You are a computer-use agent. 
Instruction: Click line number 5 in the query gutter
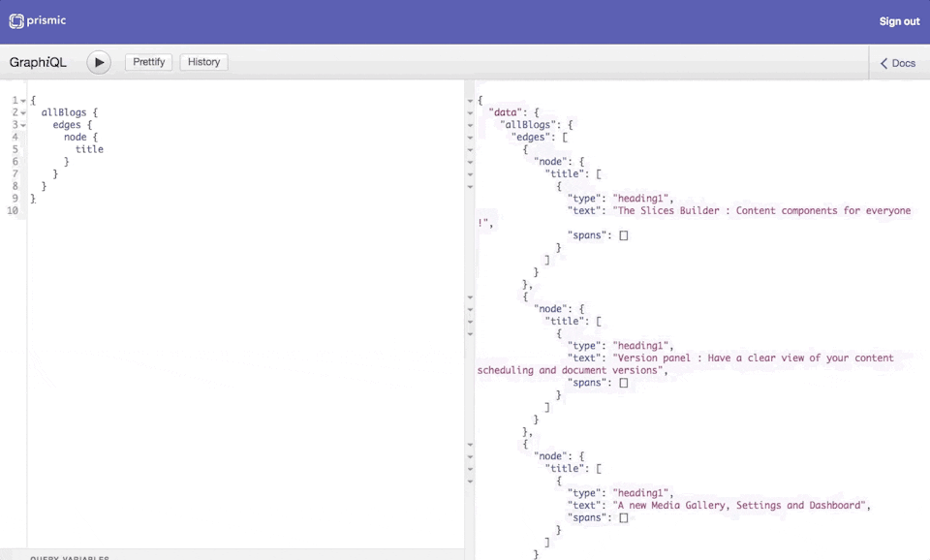pyautogui.click(x=15, y=149)
